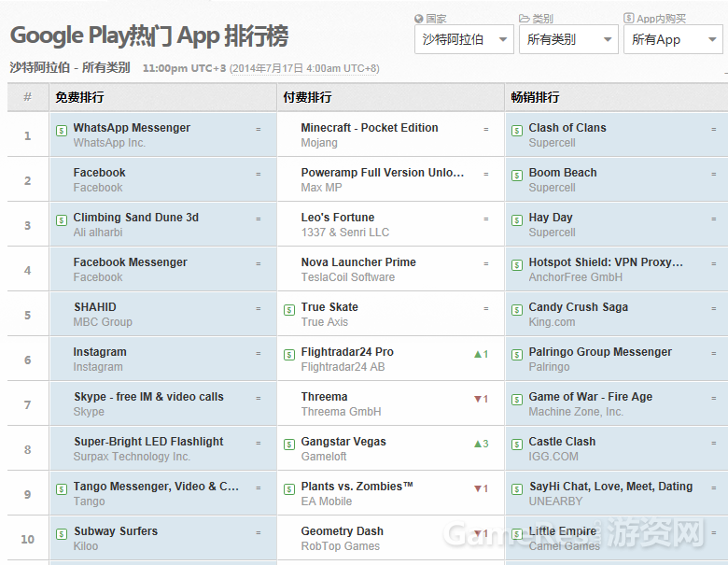Open the category dropdown showing 所有类别
The height and width of the screenshot is (565, 728).
[568, 39]
